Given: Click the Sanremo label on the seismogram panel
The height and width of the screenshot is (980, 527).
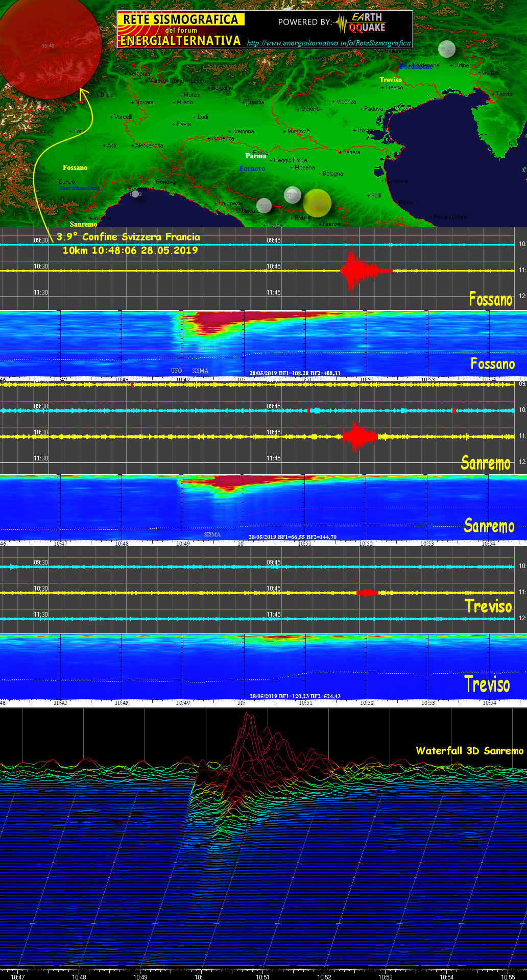Looking at the screenshot, I should 486,463.
